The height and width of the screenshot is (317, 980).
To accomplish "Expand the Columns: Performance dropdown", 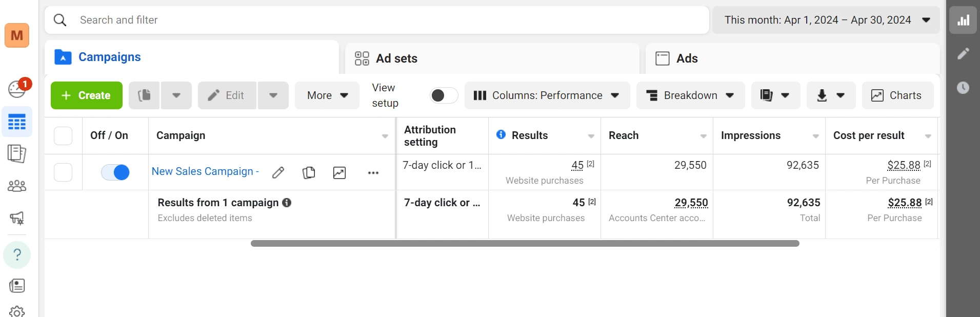I will tap(547, 95).
